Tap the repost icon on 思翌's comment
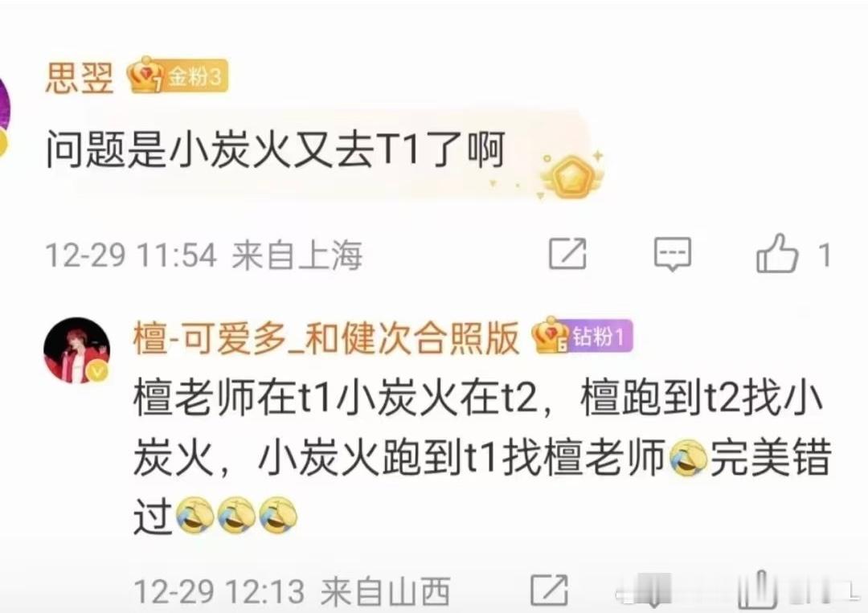Screen dimensions: 868x613 coord(567,254)
